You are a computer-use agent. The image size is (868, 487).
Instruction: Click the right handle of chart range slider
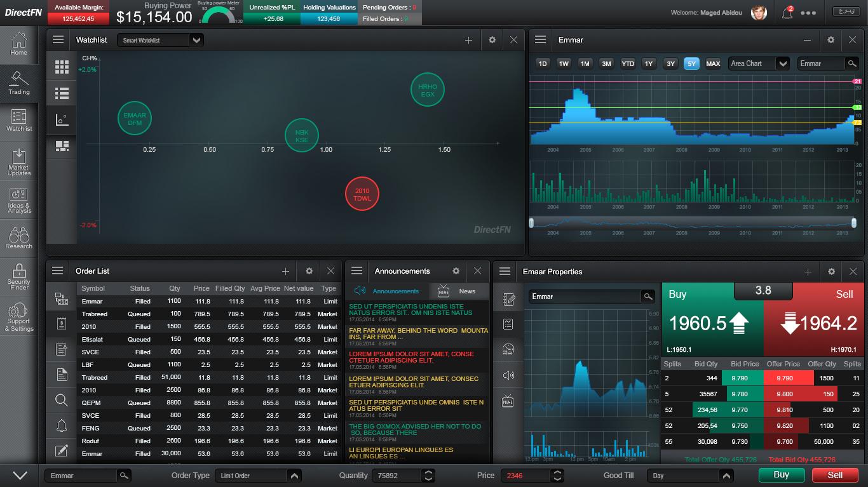pos(854,222)
